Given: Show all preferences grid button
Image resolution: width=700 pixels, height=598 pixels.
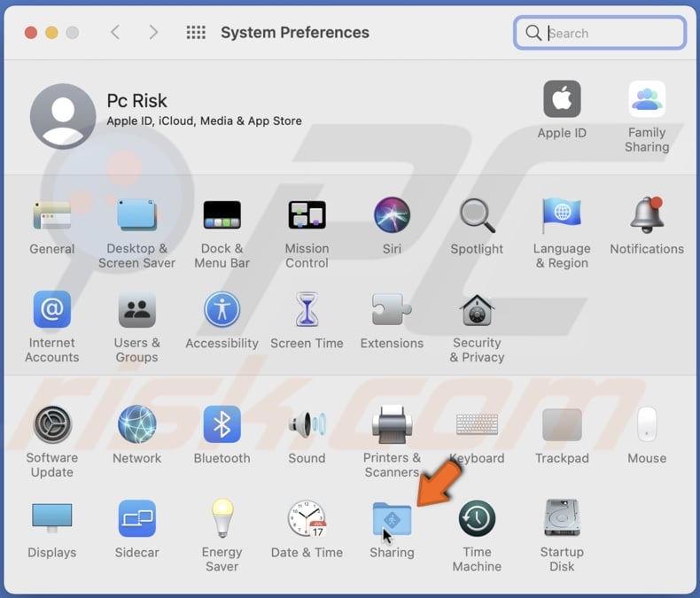Looking at the screenshot, I should 196,33.
